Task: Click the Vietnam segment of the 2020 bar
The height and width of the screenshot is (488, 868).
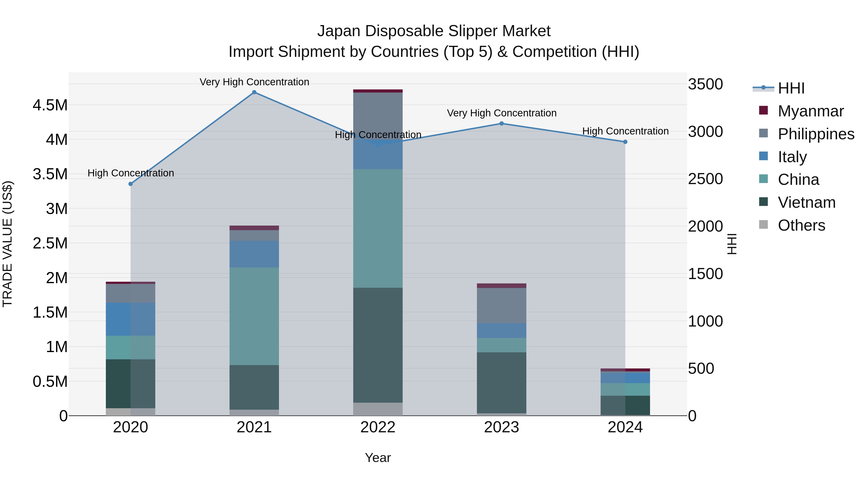Action: coord(131,384)
